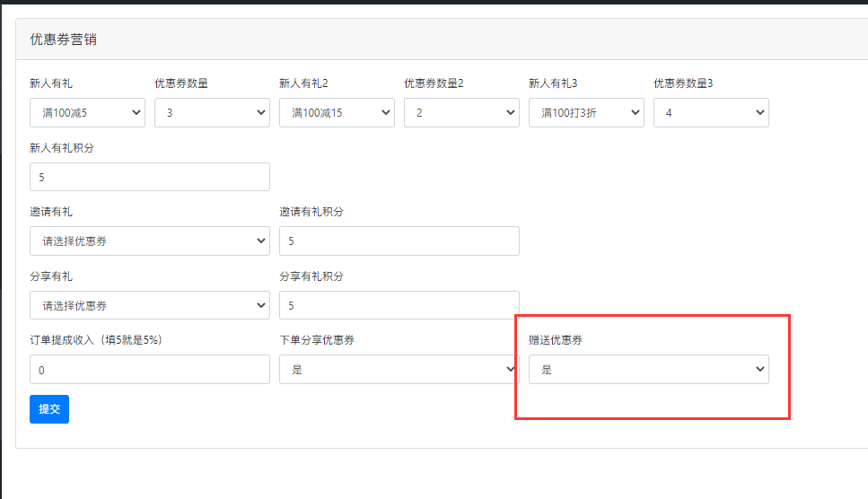Open the 新人有礼2 dropdown showing 满100减15
868x499 pixels.
tap(337, 113)
